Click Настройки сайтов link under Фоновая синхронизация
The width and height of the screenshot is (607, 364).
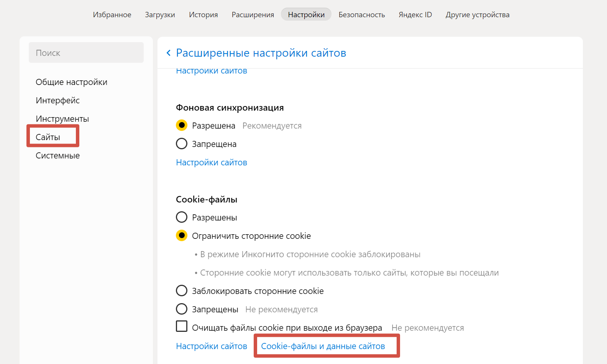212,162
